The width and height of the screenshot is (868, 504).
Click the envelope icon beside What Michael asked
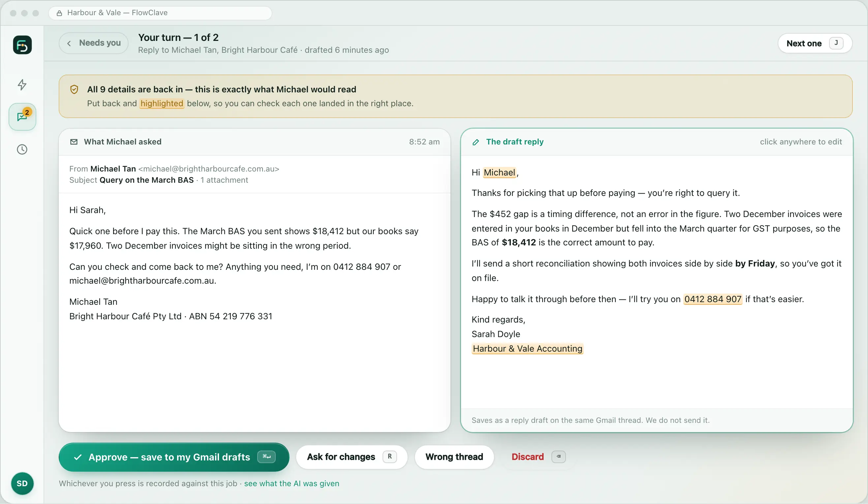pyautogui.click(x=74, y=142)
